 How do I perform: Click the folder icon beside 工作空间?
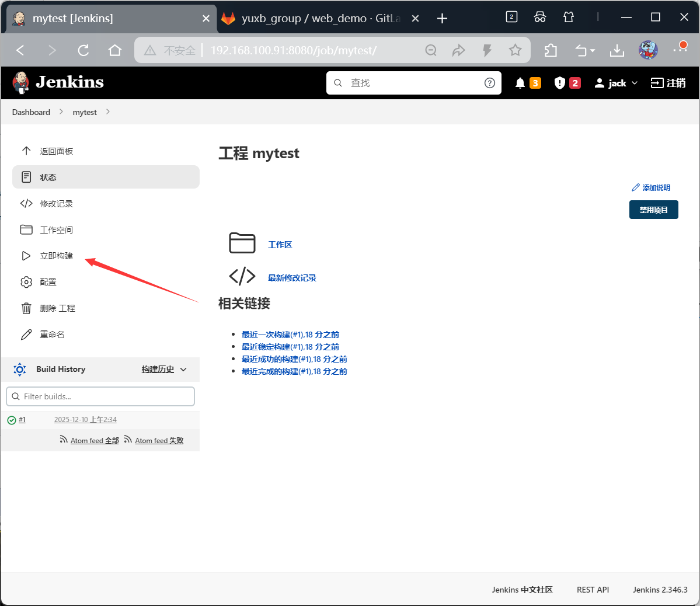[26, 229]
